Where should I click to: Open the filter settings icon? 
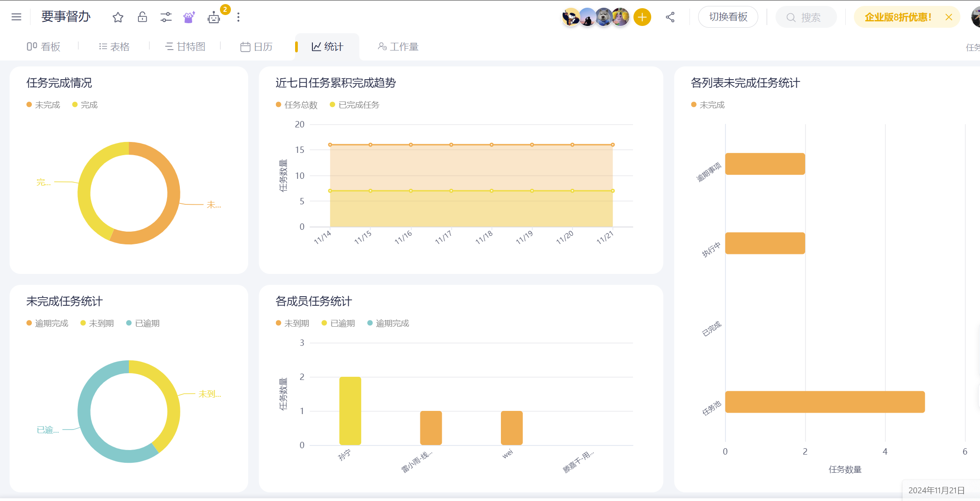pyautogui.click(x=166, y=17)
